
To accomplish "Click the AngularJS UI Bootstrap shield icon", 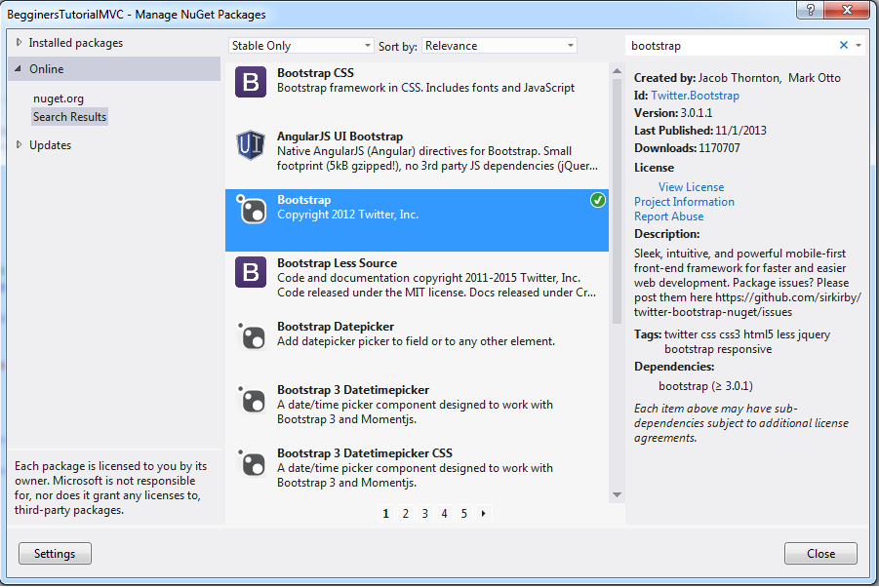I will (x=251, y=145).
